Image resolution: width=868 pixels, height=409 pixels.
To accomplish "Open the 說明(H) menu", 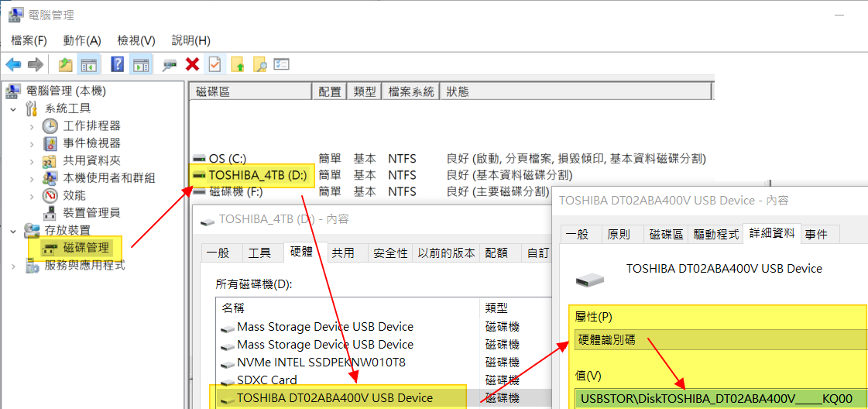I will click(191, 40).
